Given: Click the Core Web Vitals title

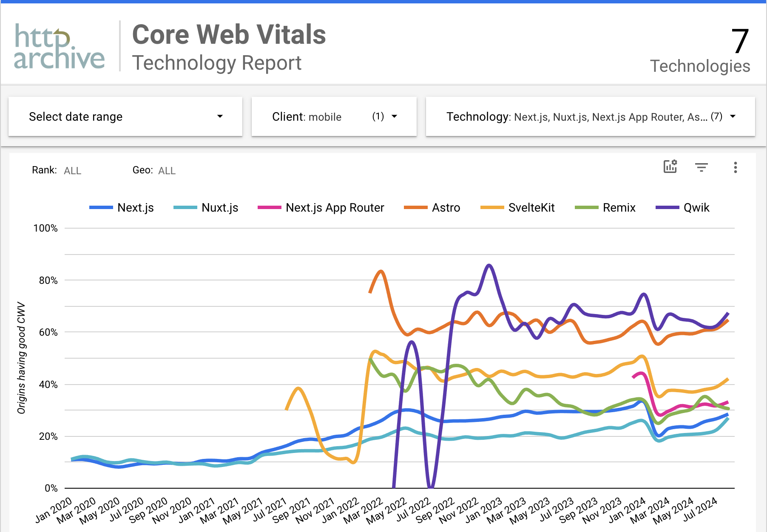Looking at the screenshot, I should [x=229, y=34].
